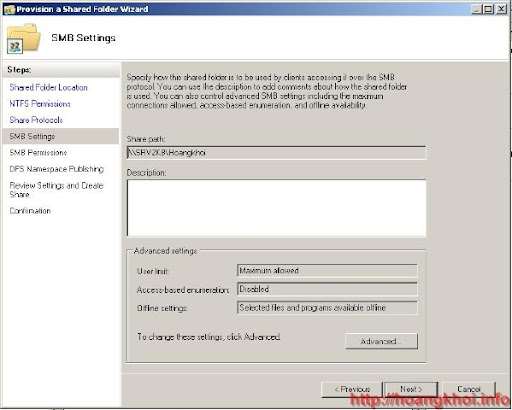Select Review Settings and Create Share step
Image resolution: width=512 pixels, height=410 pixels.
[x=57, y=190]
